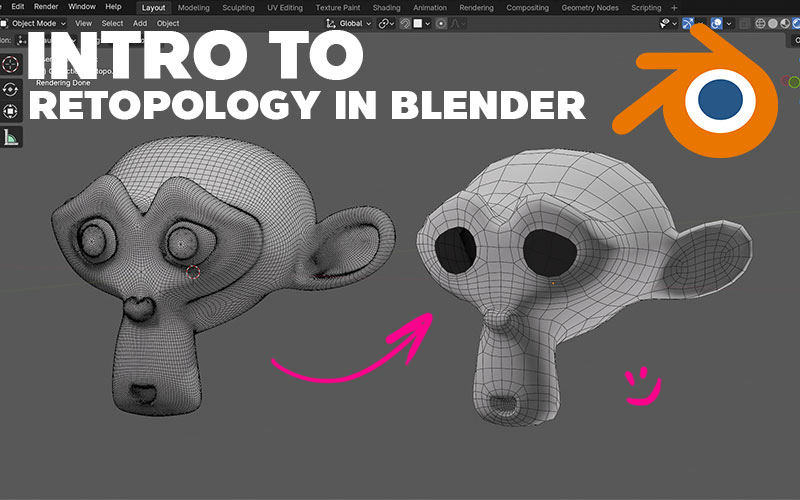Select the 3D Cursor tool
The width and height of the screenshot is (800, 500).
pos(11,64)
